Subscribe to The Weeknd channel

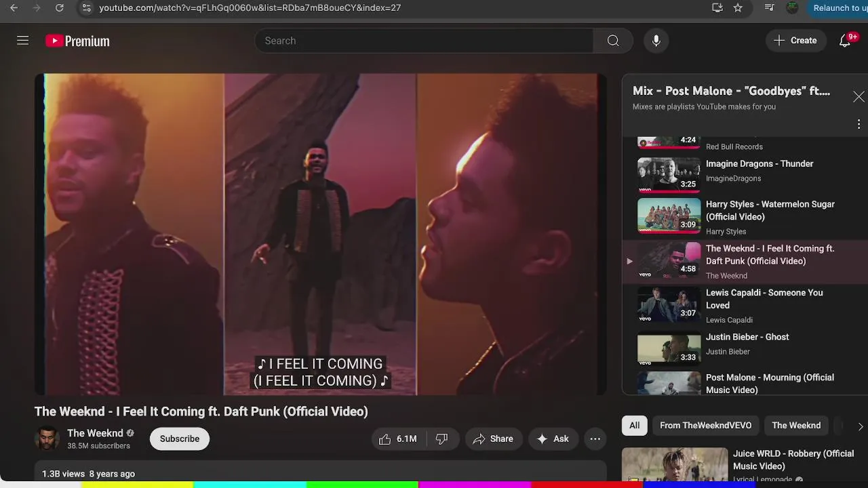(180, 439)
